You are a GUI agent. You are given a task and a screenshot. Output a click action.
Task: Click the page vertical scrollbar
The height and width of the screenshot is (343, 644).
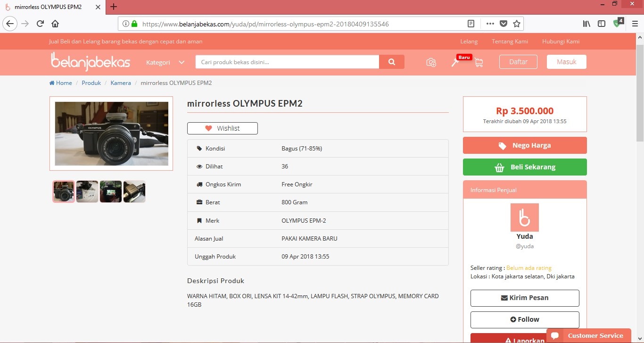click(x=639, y=94)
